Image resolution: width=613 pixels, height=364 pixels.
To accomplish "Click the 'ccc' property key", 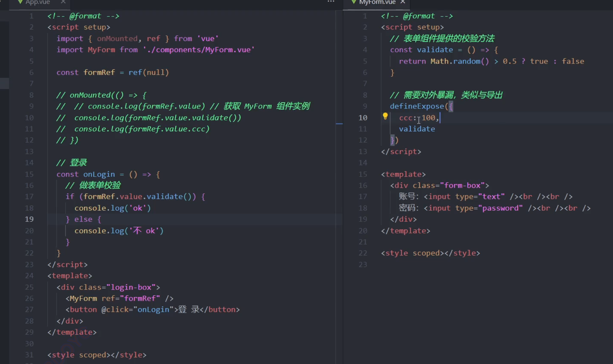I will (x=405, y=118).
